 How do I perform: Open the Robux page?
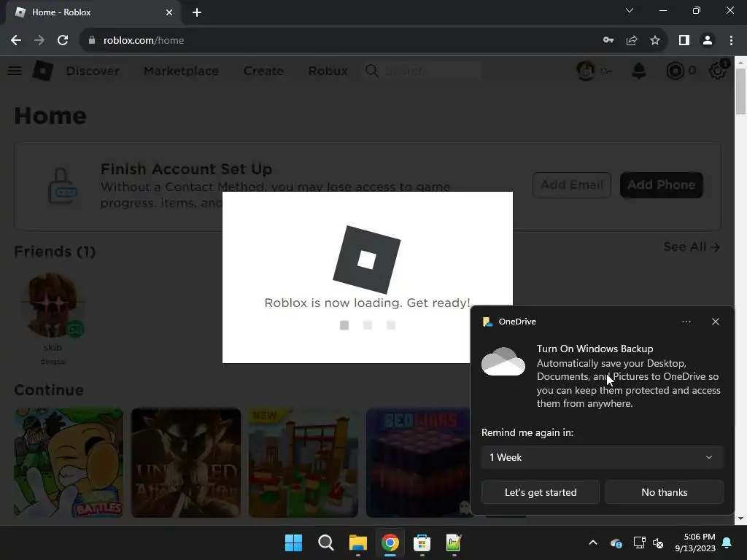[x=328, y=71]
